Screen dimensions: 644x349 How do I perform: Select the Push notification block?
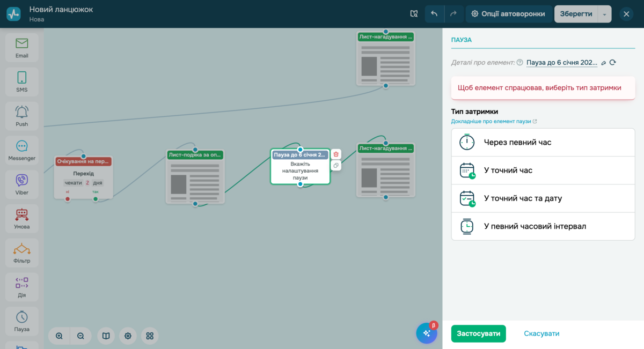(22, 116)
